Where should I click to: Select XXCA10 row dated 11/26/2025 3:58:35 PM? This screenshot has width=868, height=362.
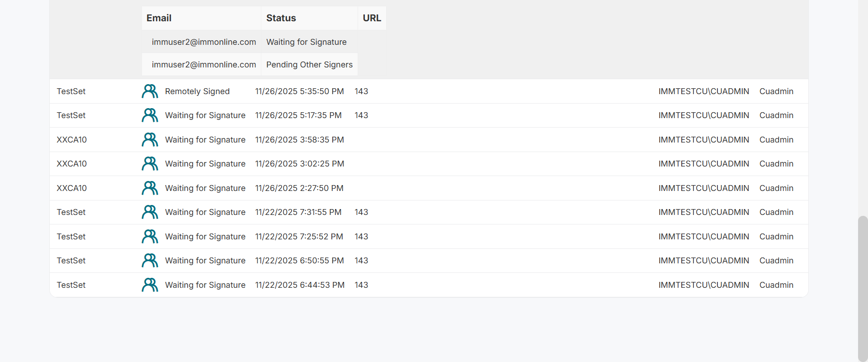[x=71, y=140]
